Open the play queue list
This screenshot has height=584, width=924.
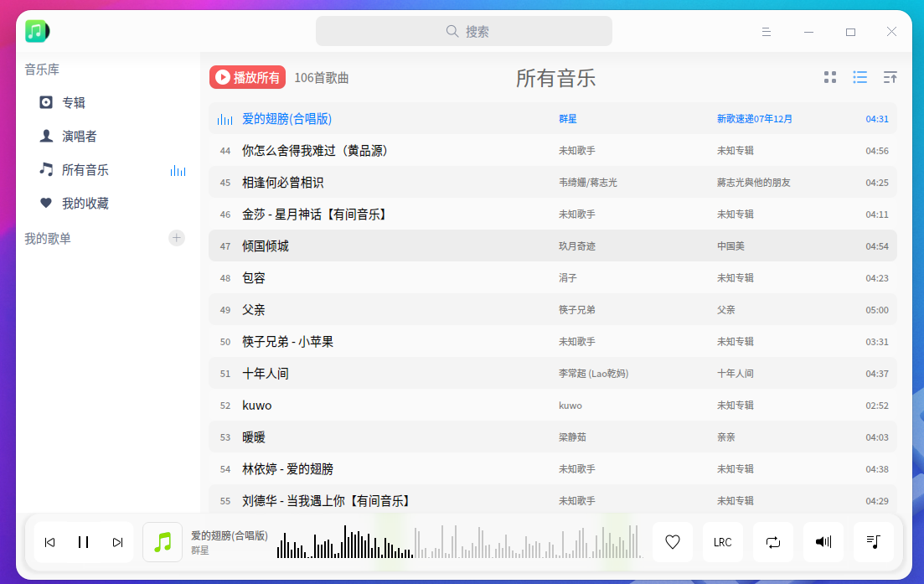click(x=873, y=542)
